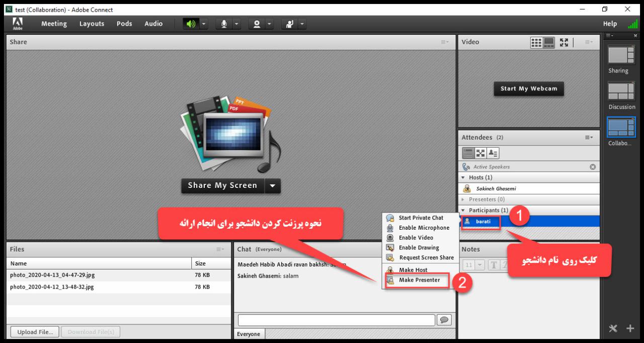Collapse the Participants (1) group

463,210
